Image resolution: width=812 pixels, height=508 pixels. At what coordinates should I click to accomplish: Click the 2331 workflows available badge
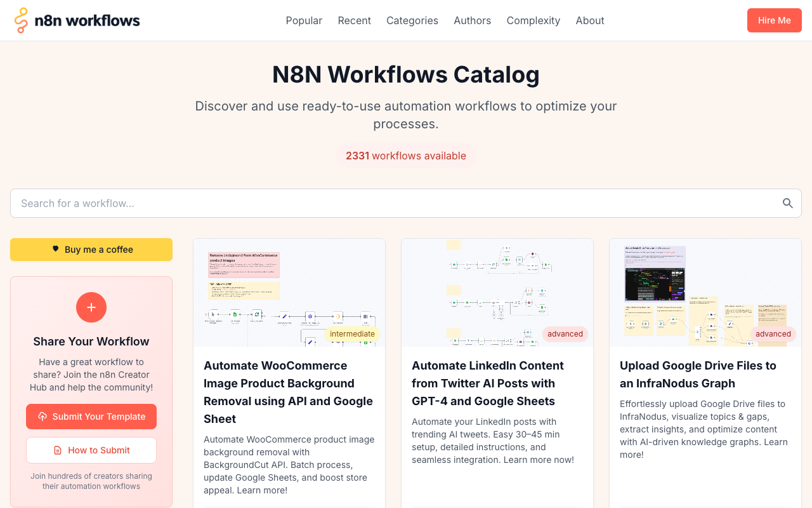[406, 156]
